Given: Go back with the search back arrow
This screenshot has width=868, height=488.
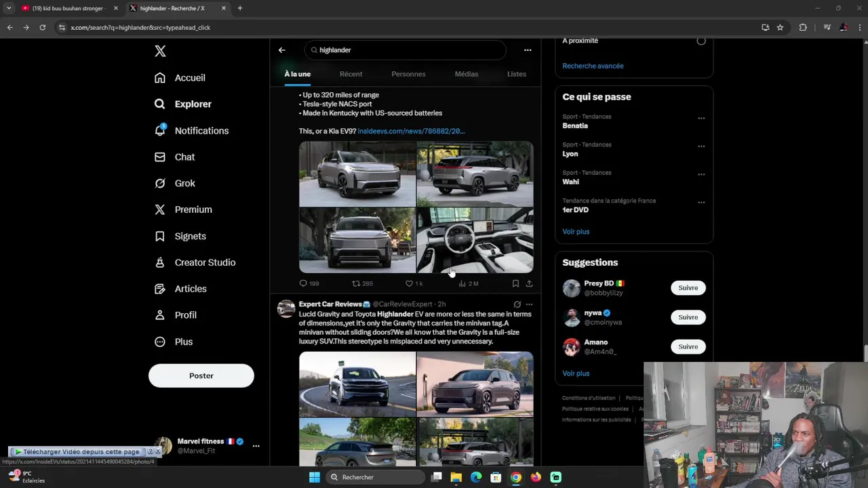Looking at the screenshot, I should pyautogui.click(x=282, y=50).
